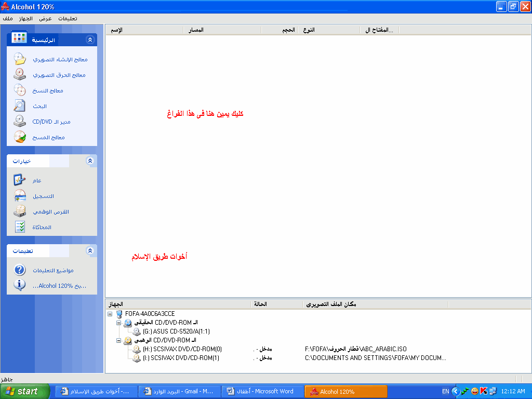The image size is (532, 399).
Task: Click the البحث search link
Action: (39, 106)
